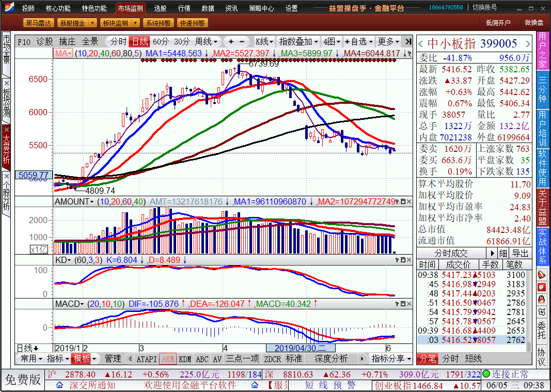Toggle the AKM indicator at the bottom
Viewport: 551px width, 392px height.
pos(167,359)
